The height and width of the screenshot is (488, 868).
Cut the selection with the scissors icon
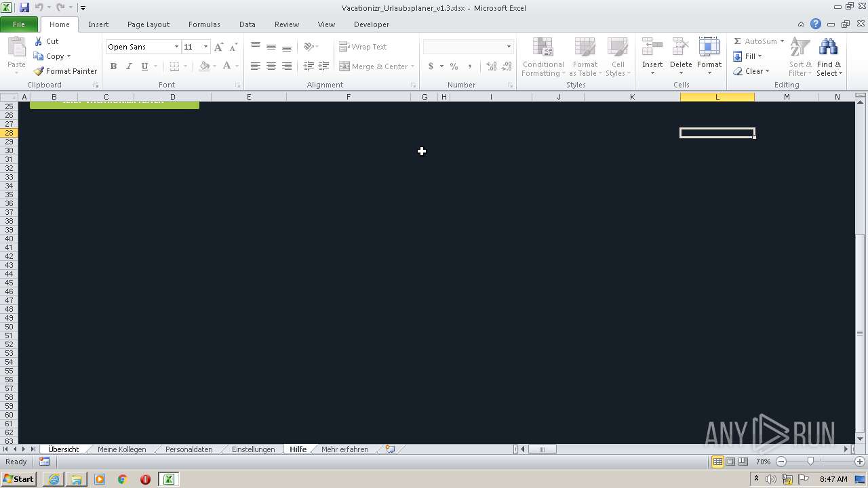pos(47,41)
